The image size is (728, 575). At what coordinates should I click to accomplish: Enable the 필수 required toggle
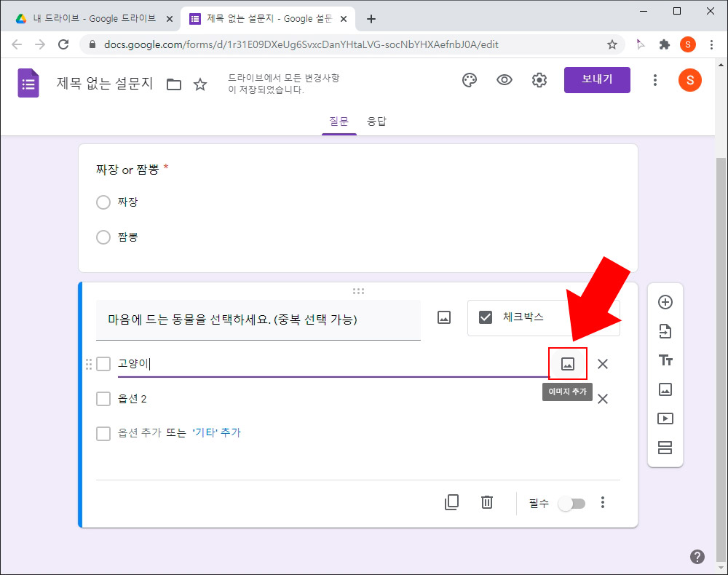coord(572,503)
